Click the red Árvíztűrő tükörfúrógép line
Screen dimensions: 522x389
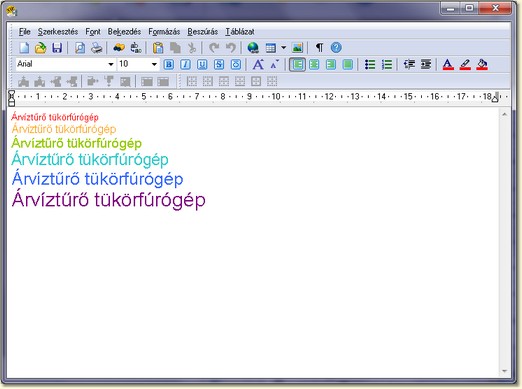pos(55,117)
